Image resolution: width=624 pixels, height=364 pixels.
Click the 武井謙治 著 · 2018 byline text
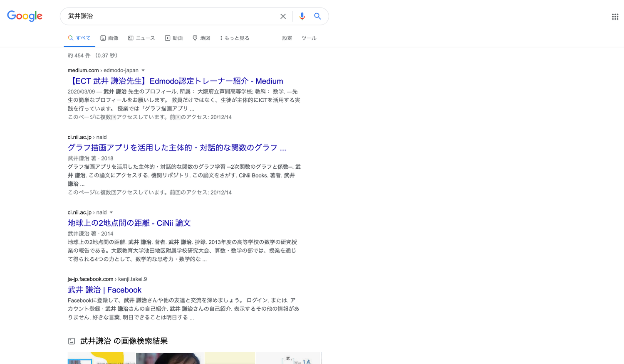click(x=91, y=158)
